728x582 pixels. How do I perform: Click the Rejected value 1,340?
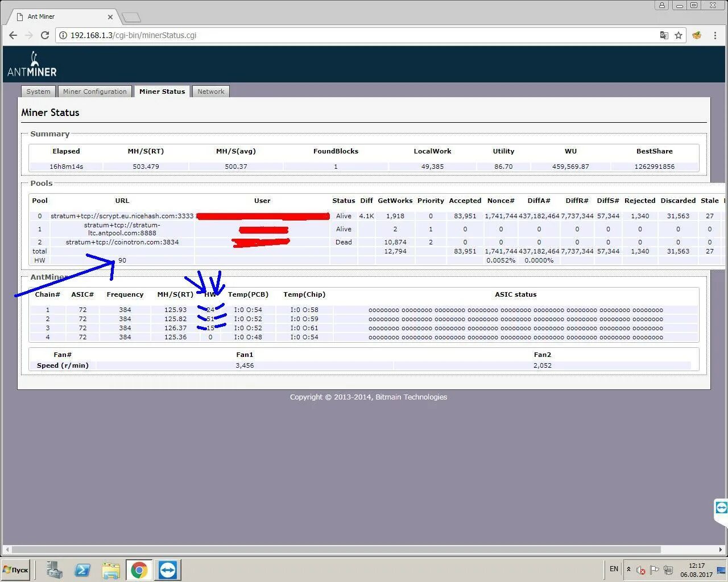[640, 216]
